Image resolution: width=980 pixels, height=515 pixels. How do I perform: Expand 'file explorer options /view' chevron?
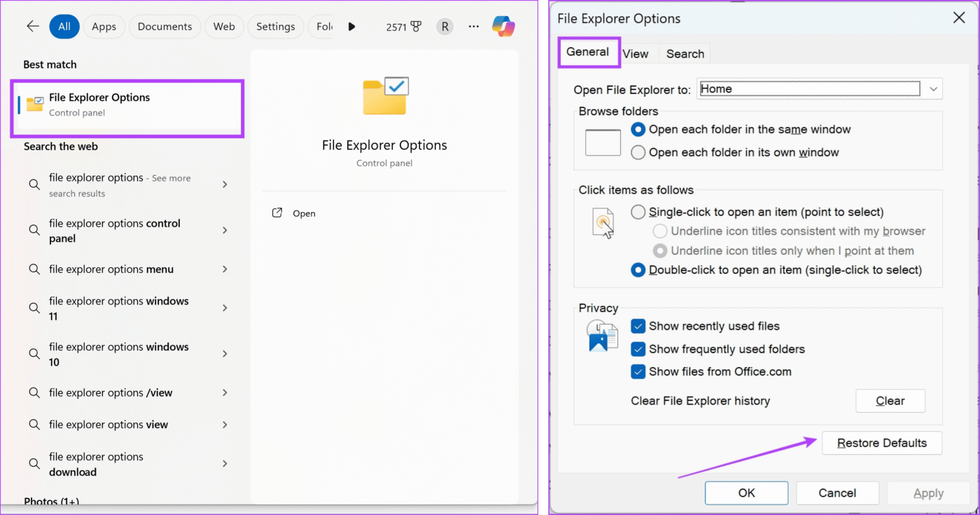(225, 393)
